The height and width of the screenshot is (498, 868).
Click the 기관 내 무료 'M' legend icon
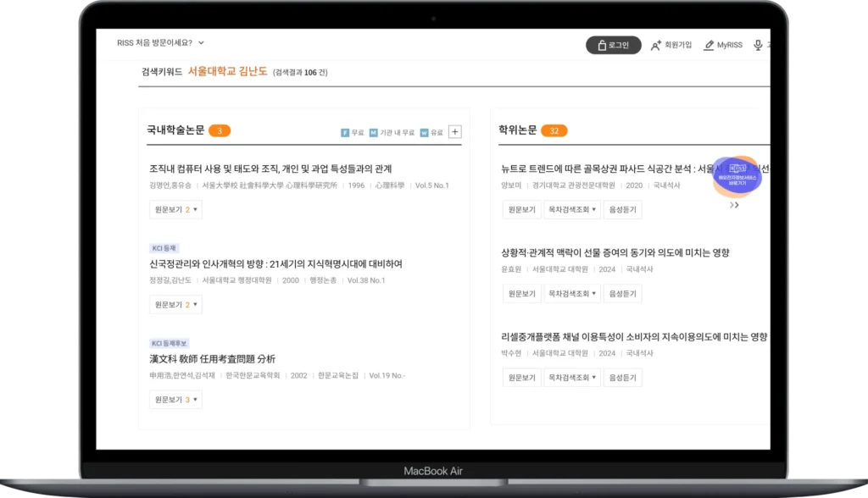coord(373,133)
